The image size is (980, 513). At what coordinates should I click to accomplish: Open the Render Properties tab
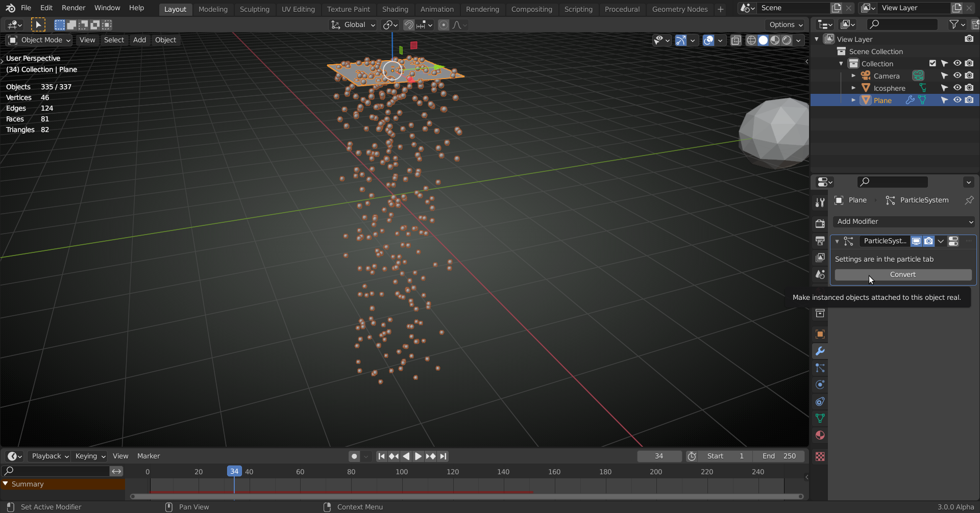(x=820, y=223)
